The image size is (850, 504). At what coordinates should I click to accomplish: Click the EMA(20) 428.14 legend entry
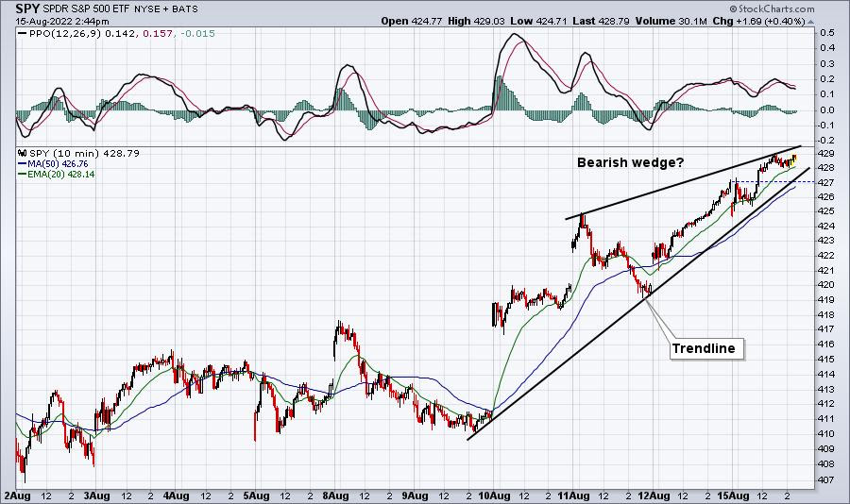coord(61,174)
